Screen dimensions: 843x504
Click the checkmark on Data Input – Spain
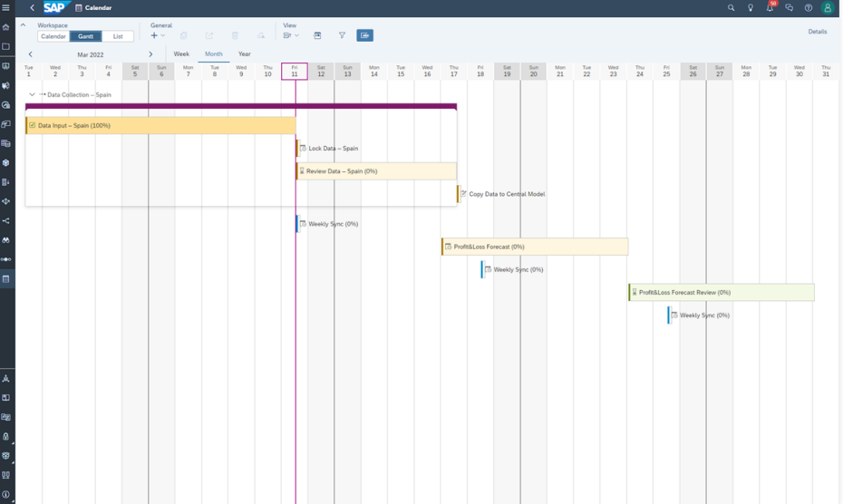(33, 125)
